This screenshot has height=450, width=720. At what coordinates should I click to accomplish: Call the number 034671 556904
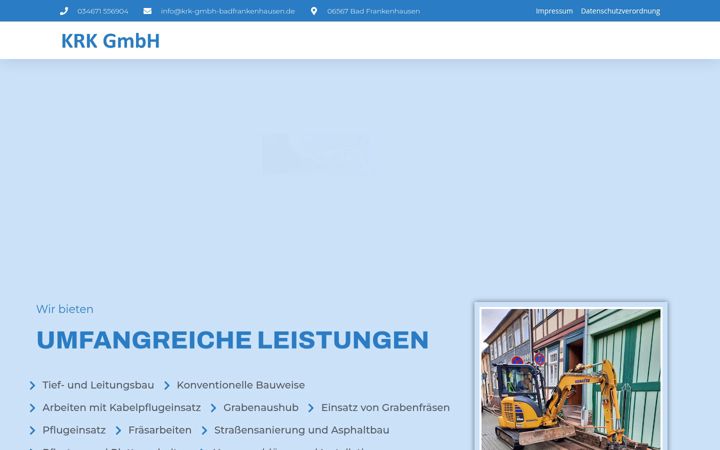pyautogui.click(x=103, y=11)
